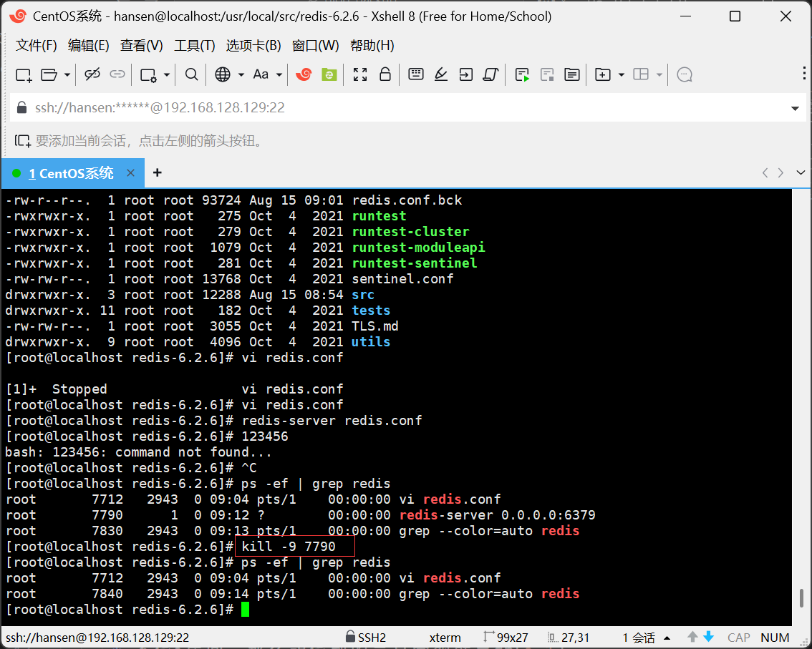Click the add-session arrow icon beside the hint
The image size is (812, 649).
coord(23,141)
